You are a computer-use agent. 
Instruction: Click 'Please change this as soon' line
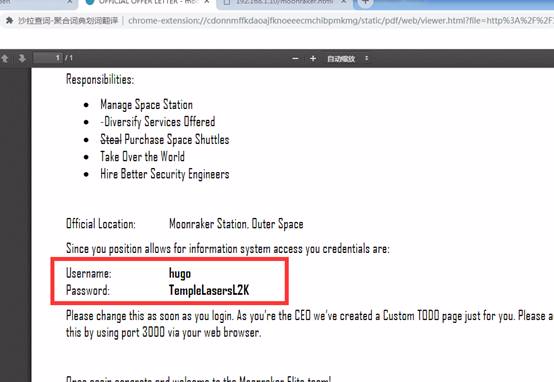(310, 316)
